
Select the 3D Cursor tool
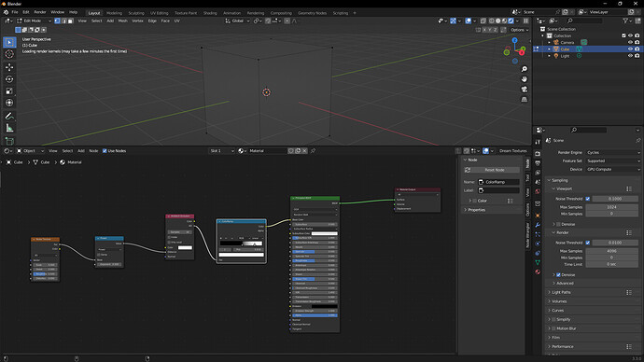9,54
